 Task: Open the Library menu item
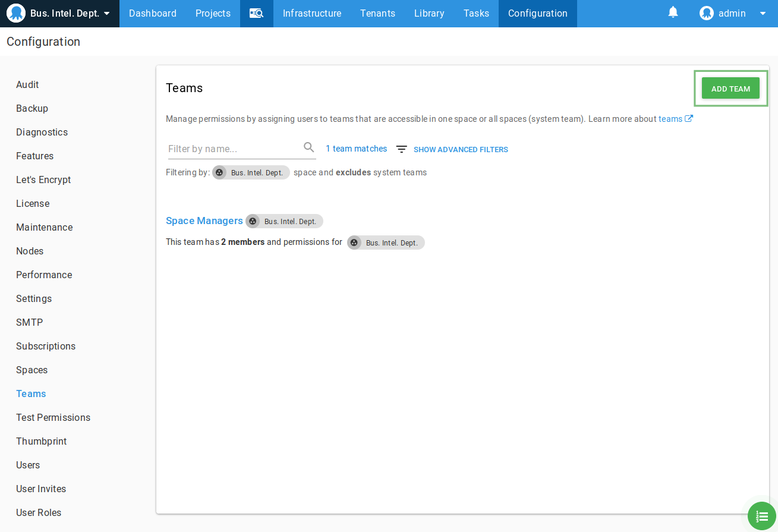[429, 13]
